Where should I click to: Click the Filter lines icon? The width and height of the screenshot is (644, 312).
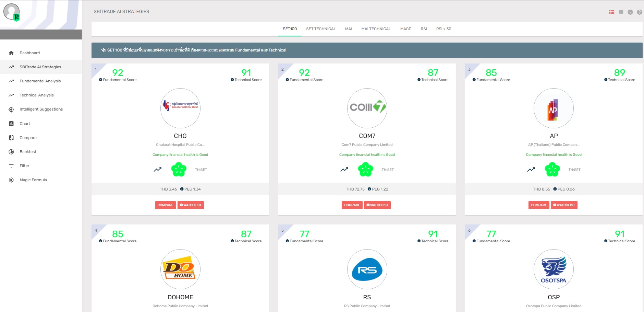11,166
